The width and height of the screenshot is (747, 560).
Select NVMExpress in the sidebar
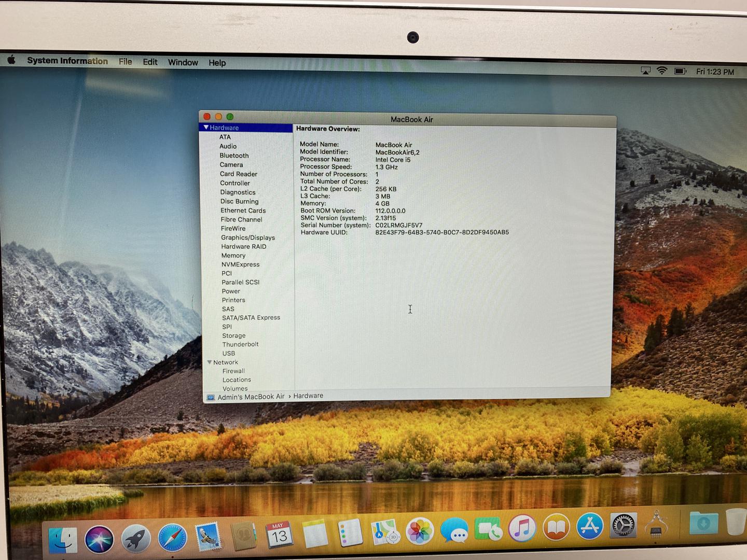[x=240, y=264]
